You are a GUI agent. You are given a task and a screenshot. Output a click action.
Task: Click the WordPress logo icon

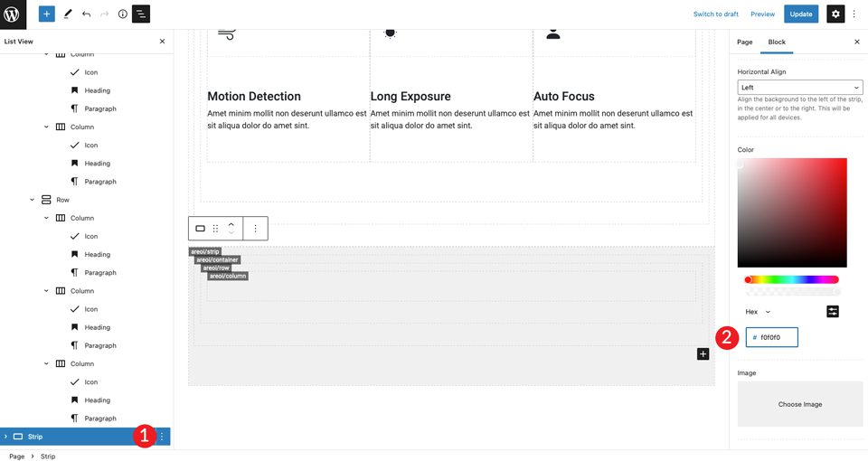15,14
